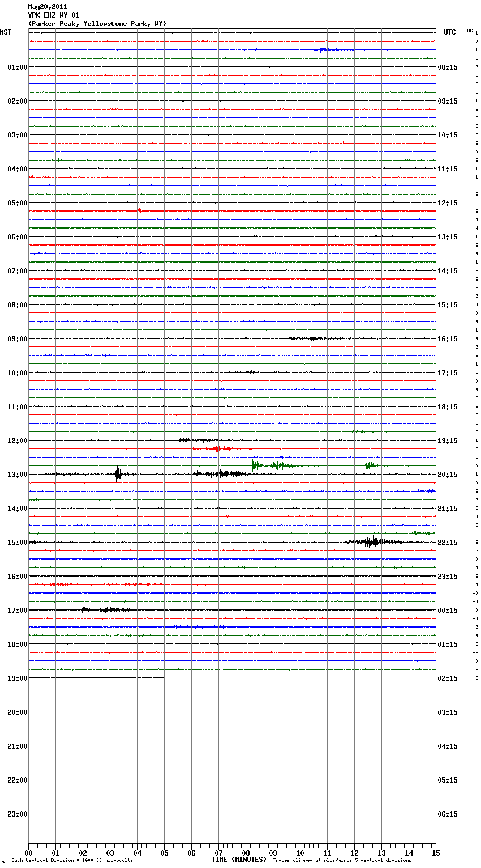Click the large black event on the 15:00 trace

click(x=373, y=542)
